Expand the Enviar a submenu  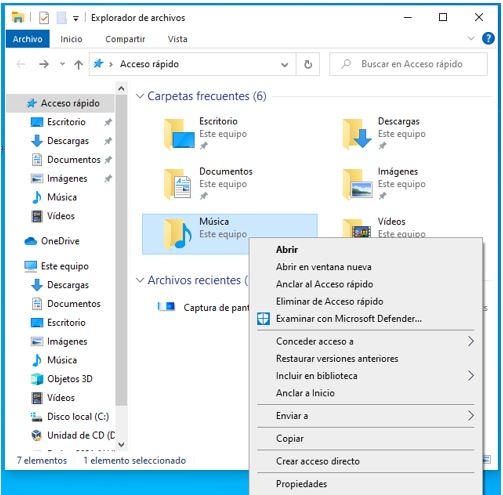coord(366,416)
